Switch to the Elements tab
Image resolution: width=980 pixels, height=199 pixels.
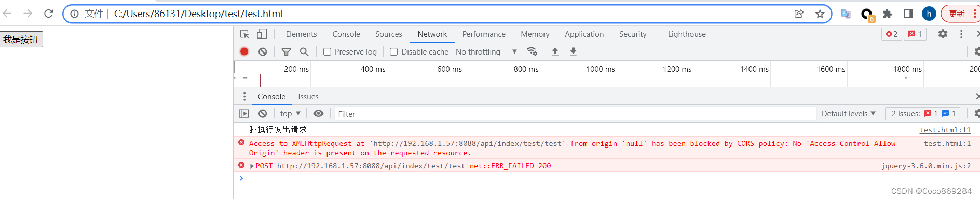point(301,34)
